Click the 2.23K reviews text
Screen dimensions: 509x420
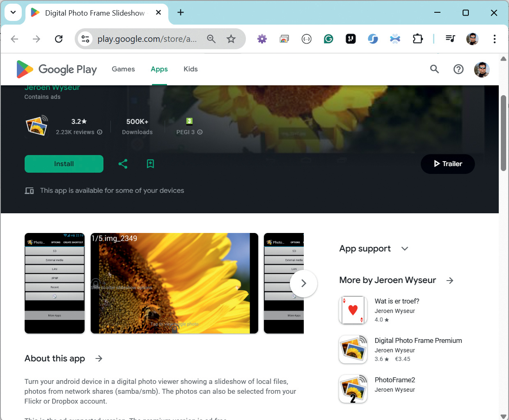75,132
